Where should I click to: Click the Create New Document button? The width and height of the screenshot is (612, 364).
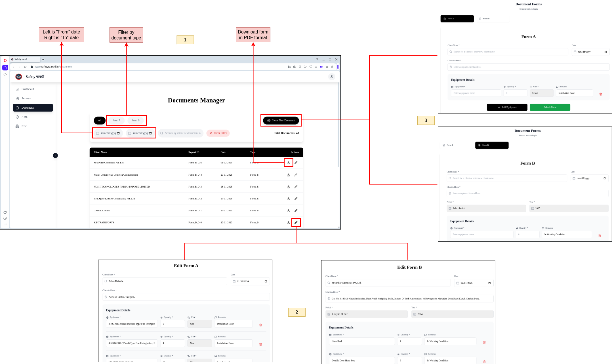[281, 120]
